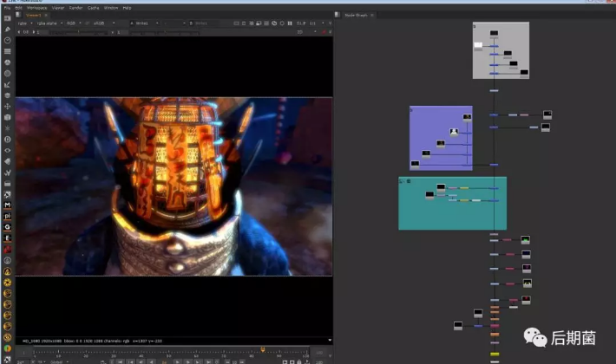Toggle the viewer pause button

(291, 23)
